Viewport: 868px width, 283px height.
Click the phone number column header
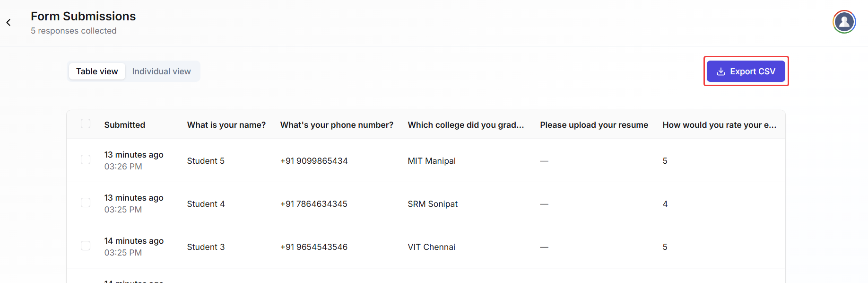pos(337,125)
